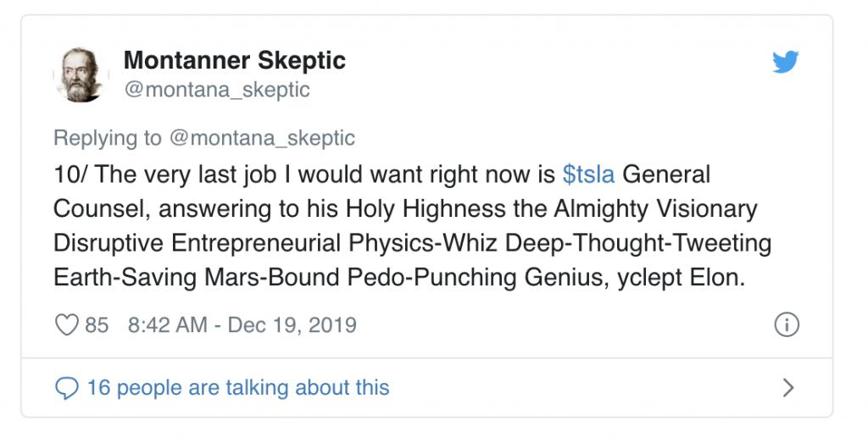Click the @montana_skeptic handle under the name

click(217, 89)
